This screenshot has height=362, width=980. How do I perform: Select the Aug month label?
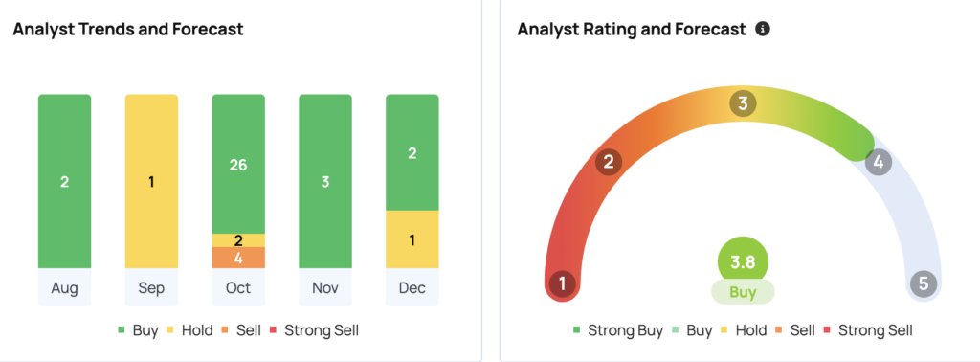point(64,287)
